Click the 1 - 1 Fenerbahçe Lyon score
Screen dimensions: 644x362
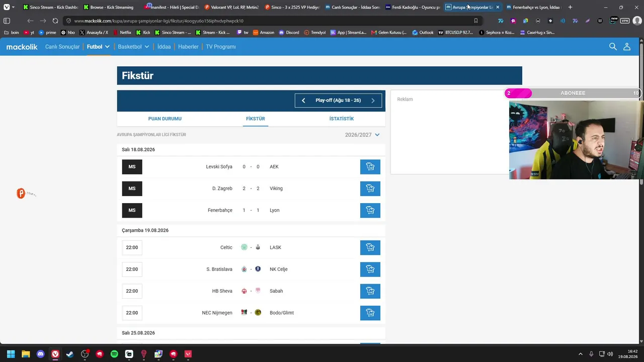pos(251,210)
